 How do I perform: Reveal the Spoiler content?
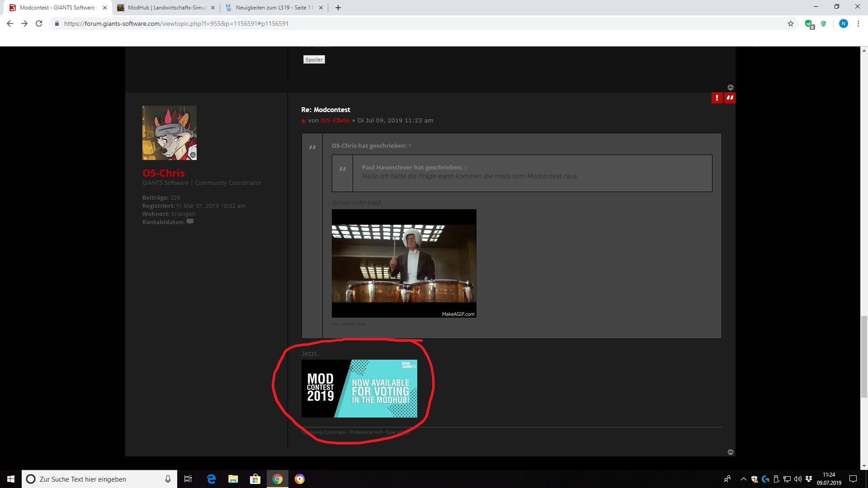tap(314, 60)
